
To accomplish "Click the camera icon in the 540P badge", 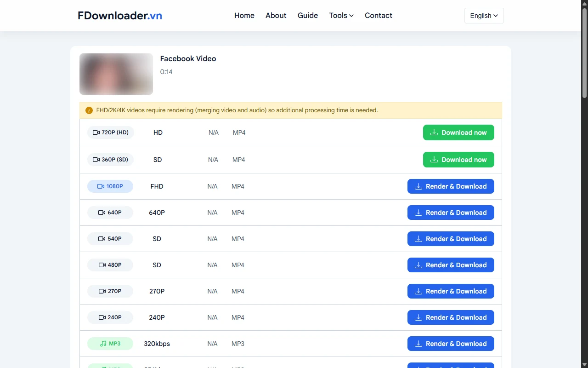I will (x=102, y=239).
